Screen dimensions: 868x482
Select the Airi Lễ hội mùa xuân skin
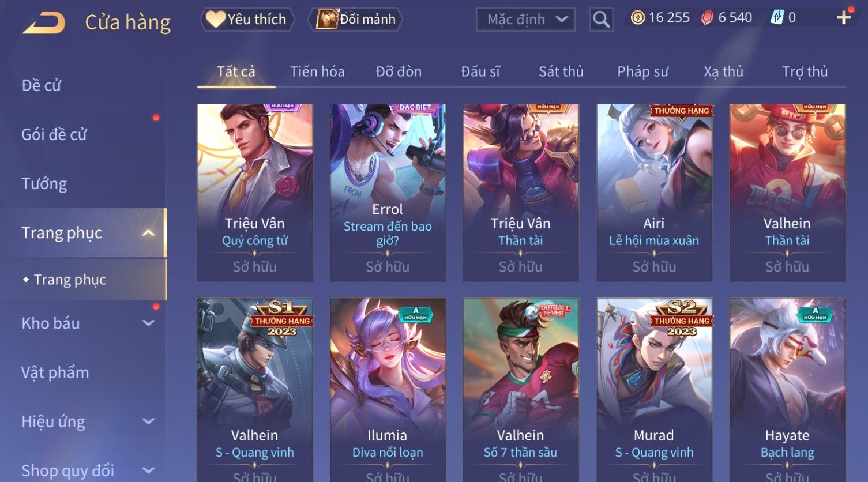point(654,193)
